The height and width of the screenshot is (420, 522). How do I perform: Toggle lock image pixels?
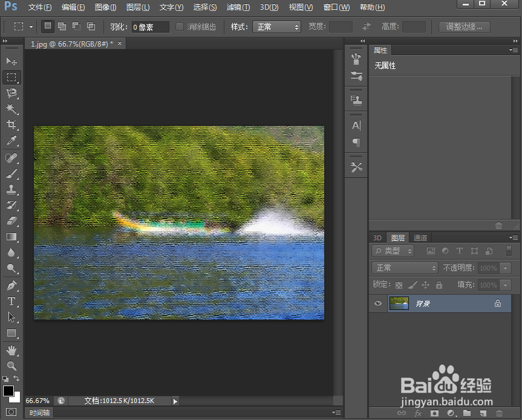tap(412, 285)
